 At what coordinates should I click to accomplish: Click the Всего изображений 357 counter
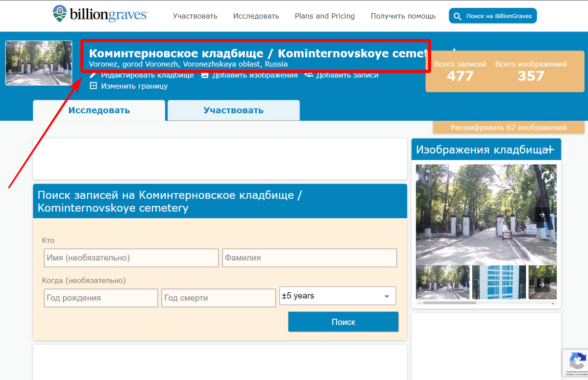click(x=531, y=71)
